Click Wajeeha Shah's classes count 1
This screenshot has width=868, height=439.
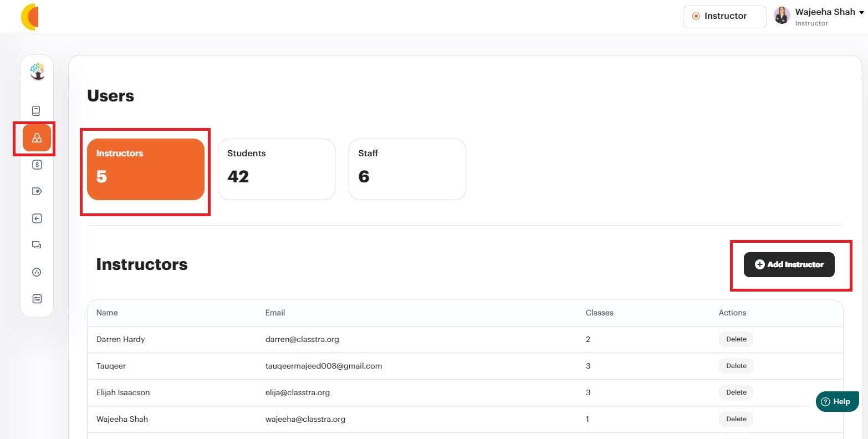(588, 419)
